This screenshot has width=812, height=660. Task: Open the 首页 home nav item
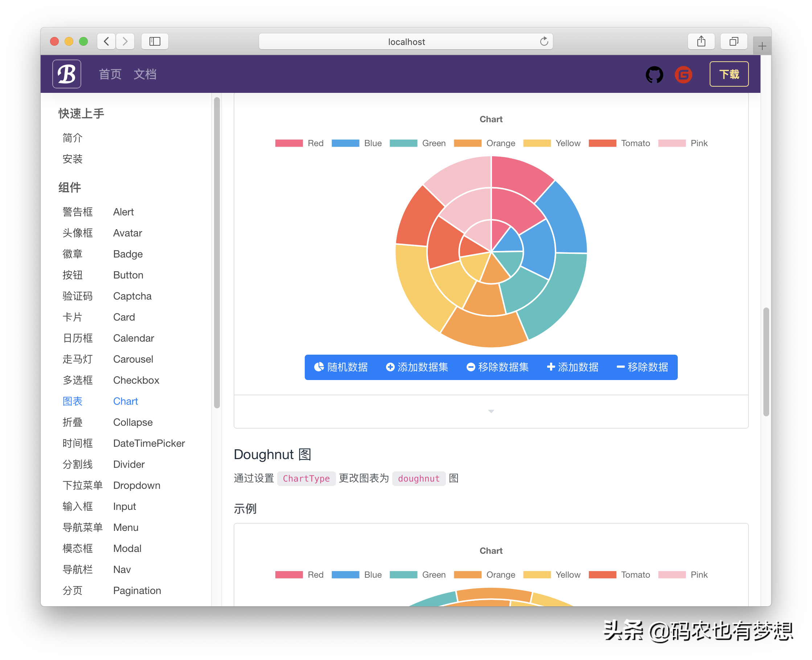point(110,74)
